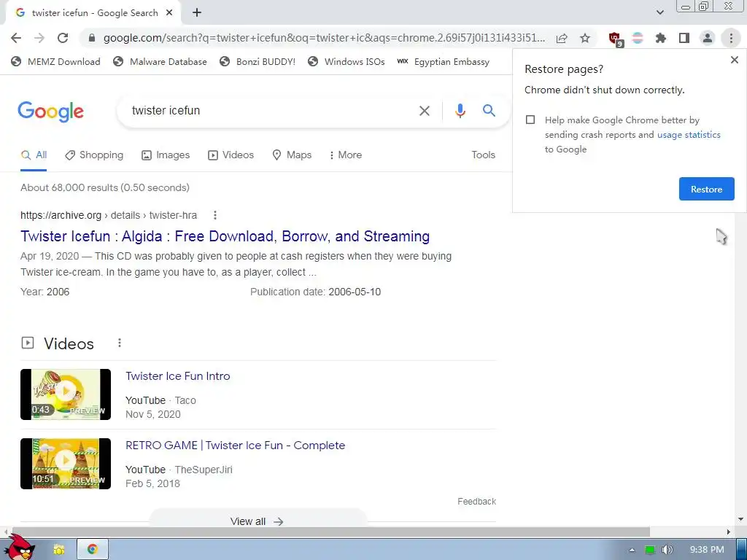747x560 pixels.
Task: Bookmark this page with the star icon
Action: coord(585,38)
